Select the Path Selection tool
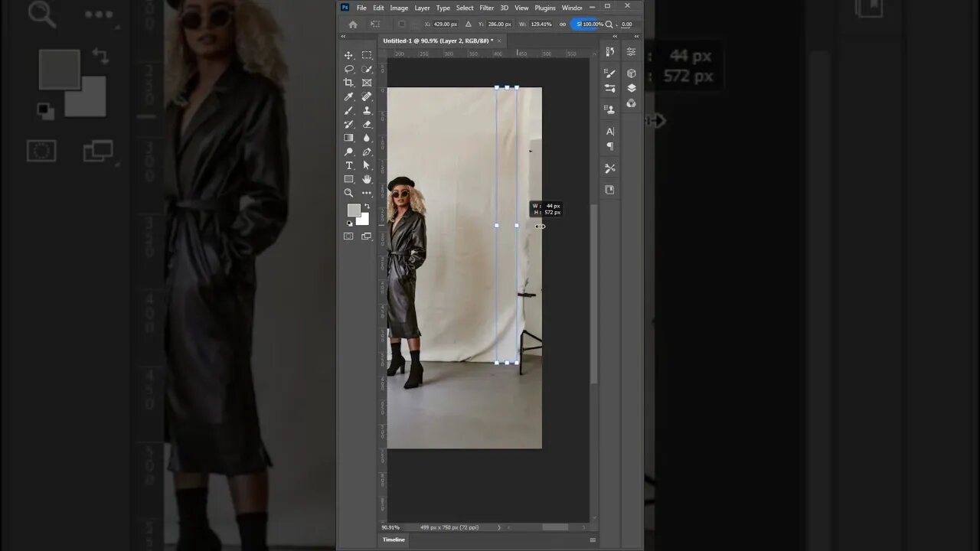The height and width of the screenshot is (551, 980). pos(367,165)
